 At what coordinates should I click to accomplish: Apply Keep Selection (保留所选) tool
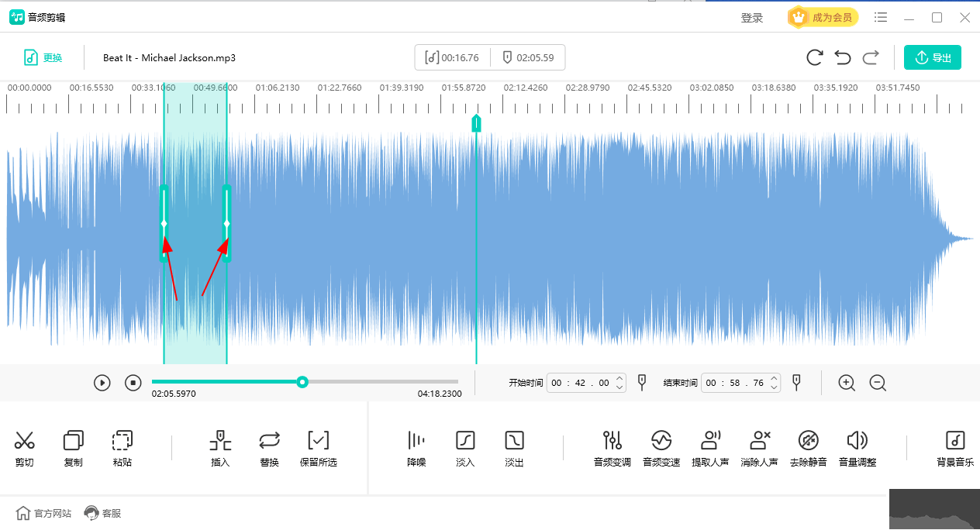(319, 442)
